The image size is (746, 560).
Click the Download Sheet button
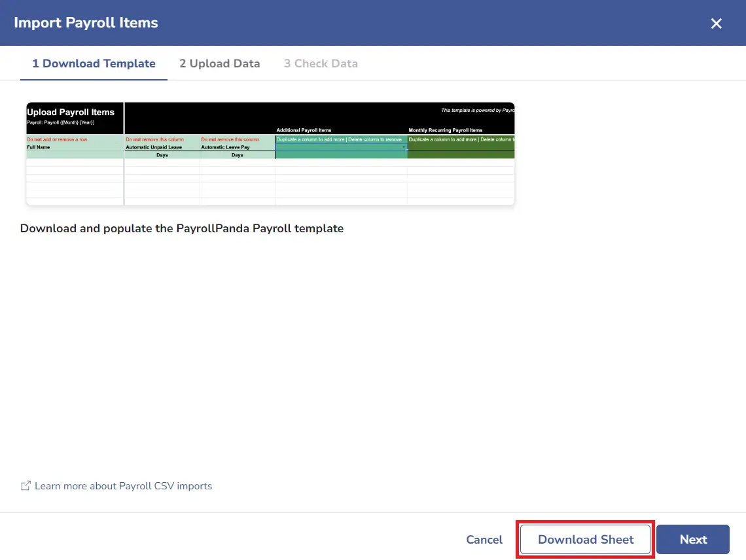pyautogui.click(x=585, y=540)
